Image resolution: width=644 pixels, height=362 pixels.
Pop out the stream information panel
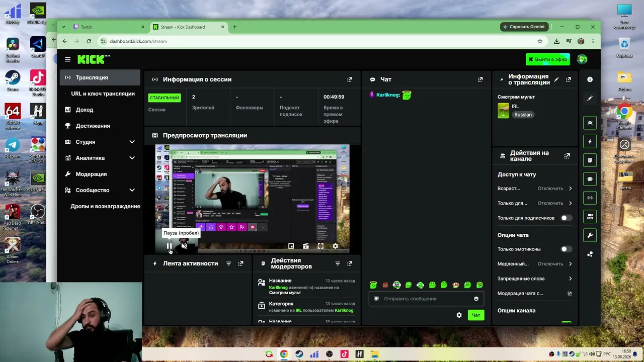point(569,79)
